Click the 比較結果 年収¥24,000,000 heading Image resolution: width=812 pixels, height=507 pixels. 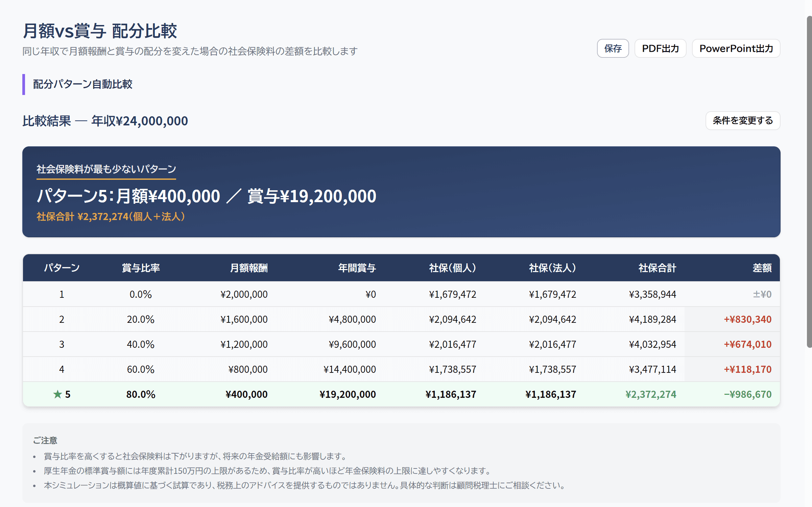(105, 121)
